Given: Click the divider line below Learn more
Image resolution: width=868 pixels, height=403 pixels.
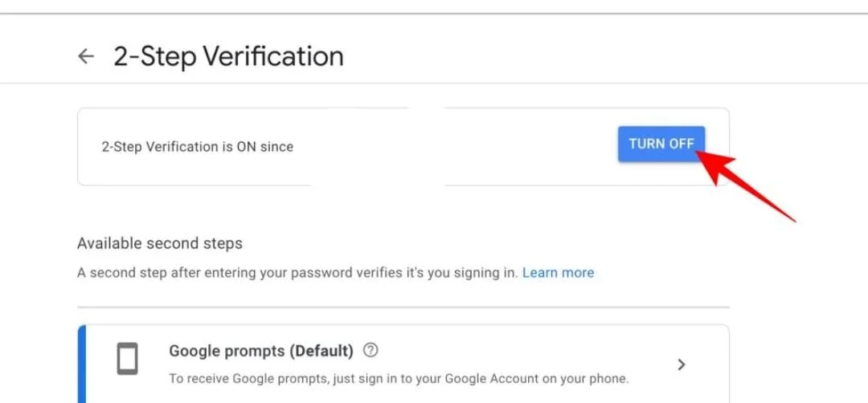Looking at the screenshot, I should (403, 307).
